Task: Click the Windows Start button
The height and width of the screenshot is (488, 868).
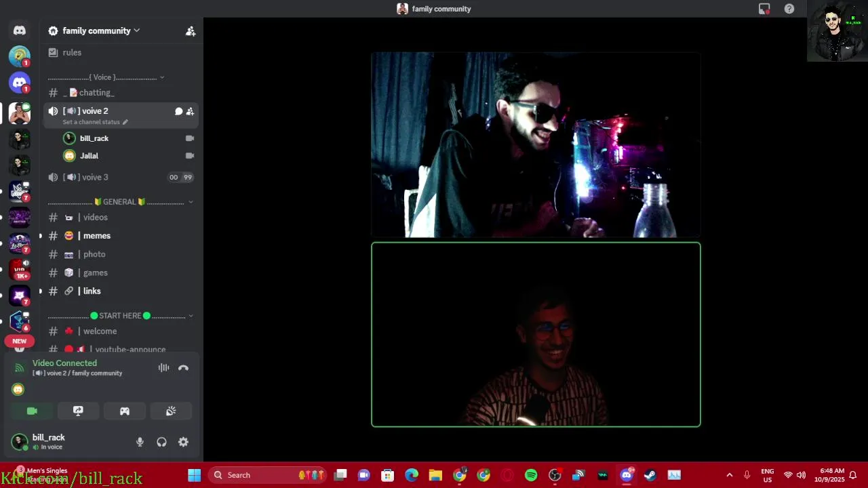Action: coord(194,475)
